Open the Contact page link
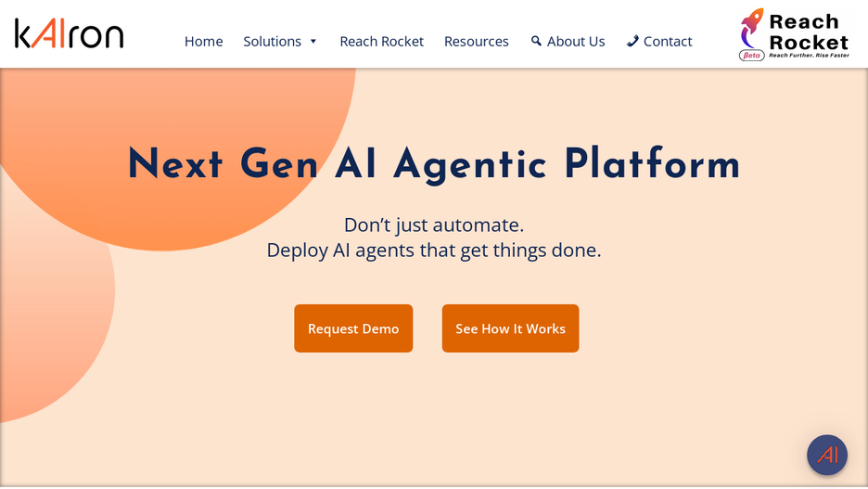This screenshot has width=868, height=489. tap(668, 42)
